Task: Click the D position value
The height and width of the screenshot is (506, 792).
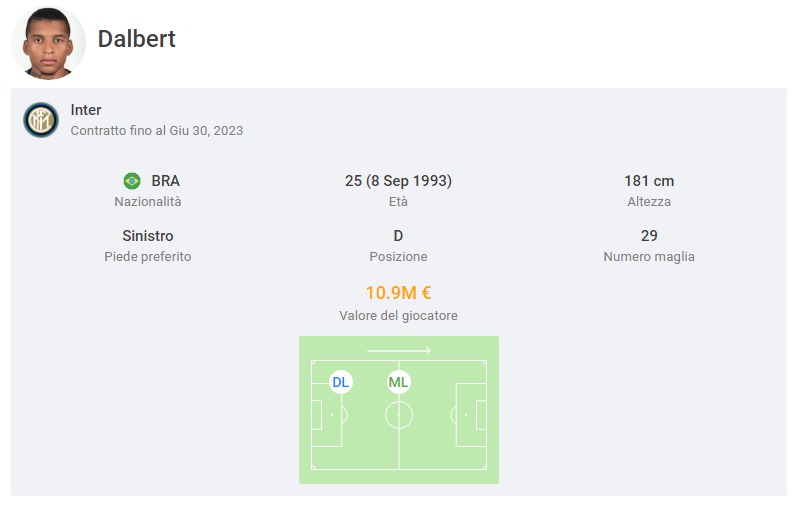Action: click(x=398, y=236)
